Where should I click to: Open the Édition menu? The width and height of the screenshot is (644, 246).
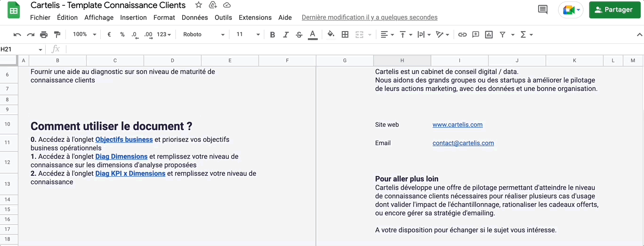click(x=67, y=17)
